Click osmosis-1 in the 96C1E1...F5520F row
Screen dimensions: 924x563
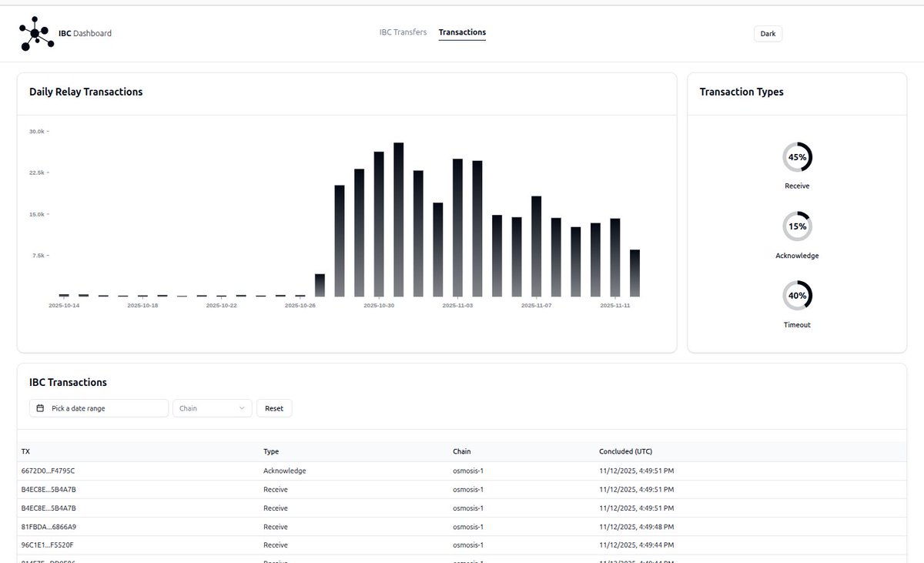(468, 545)
